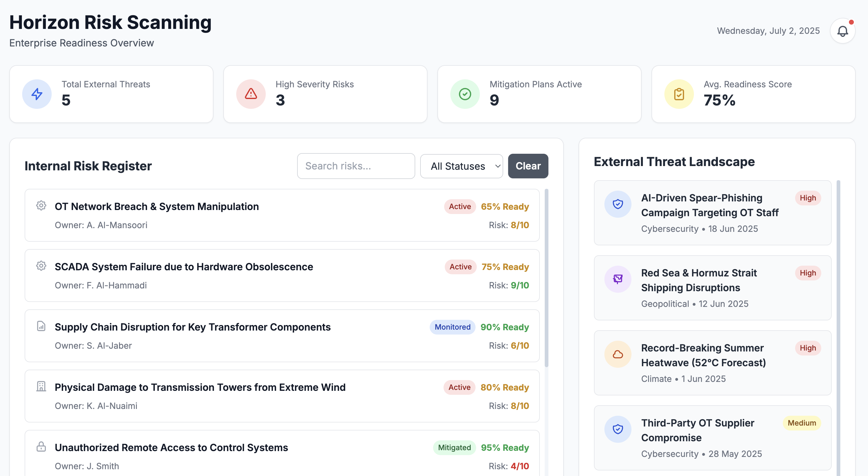
Task: Click gear icon beside OT Network Breach risk
Action: (x=41, y=205)
